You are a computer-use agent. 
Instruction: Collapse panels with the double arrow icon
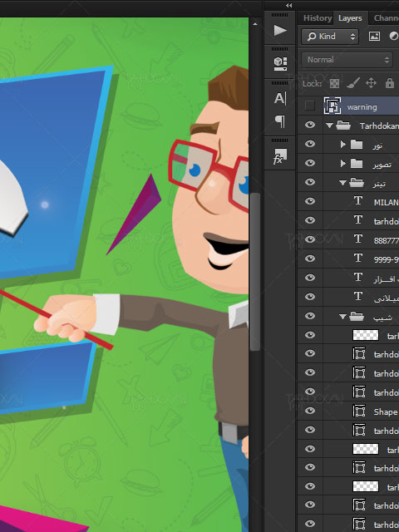pyautogui.click(x=288, y=5)
